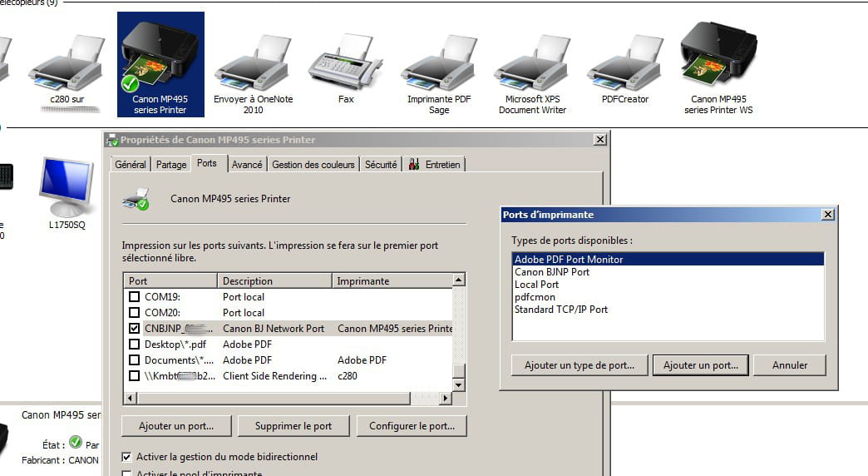The width and height of the screenshot is (868, 476).
Task: Click Supprimer le port button
Action: 293,425
